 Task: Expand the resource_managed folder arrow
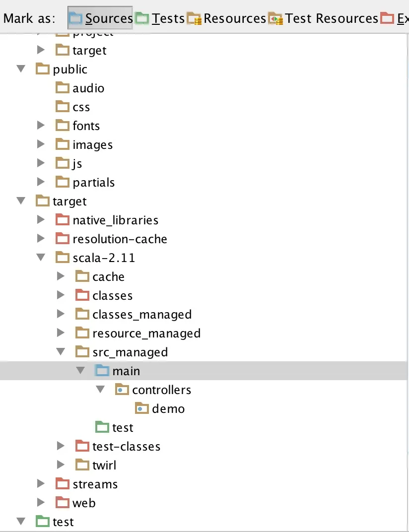pyautogui.click(x=61, y=333)
